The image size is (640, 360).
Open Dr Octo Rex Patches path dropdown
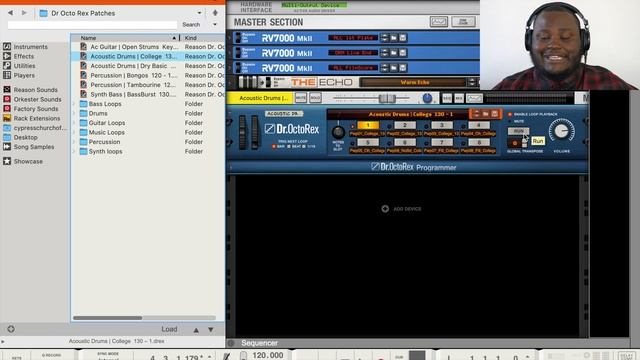click(x=199, y=13)
